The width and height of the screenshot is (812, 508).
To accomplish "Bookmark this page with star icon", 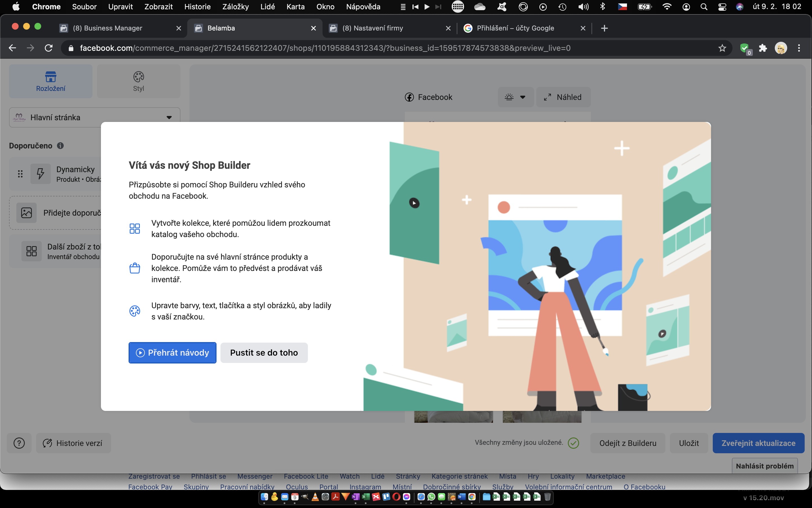I will coord(722,48).
